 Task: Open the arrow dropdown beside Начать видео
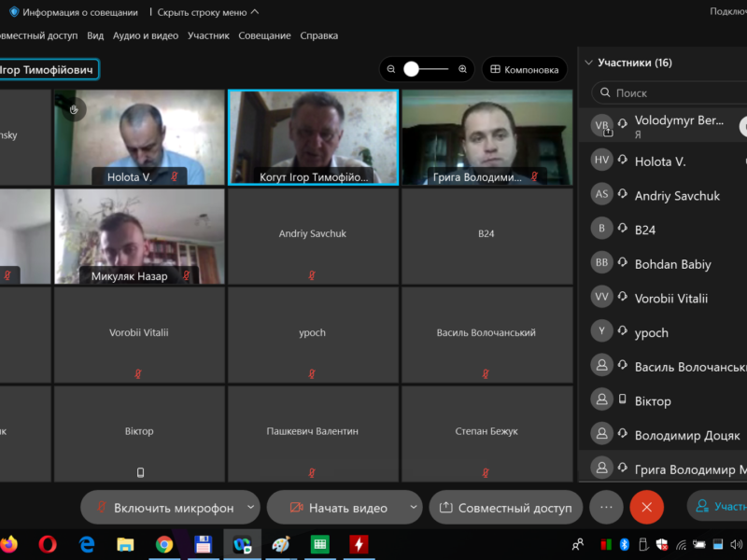414,508
